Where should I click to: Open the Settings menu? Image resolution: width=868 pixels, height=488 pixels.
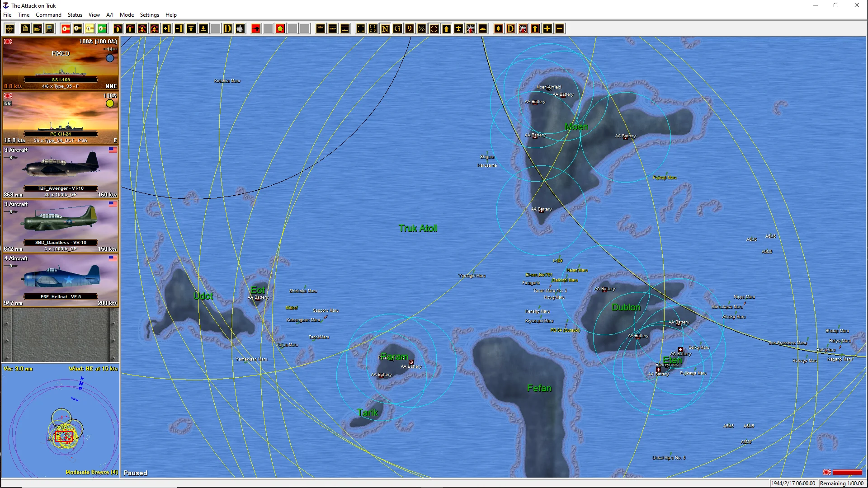coord(149,15)
